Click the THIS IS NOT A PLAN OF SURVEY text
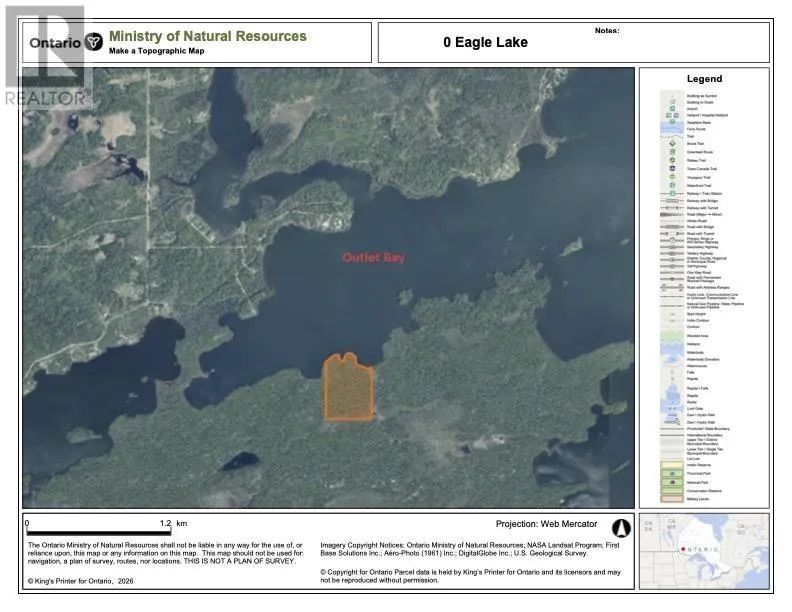 click(239, 561)
